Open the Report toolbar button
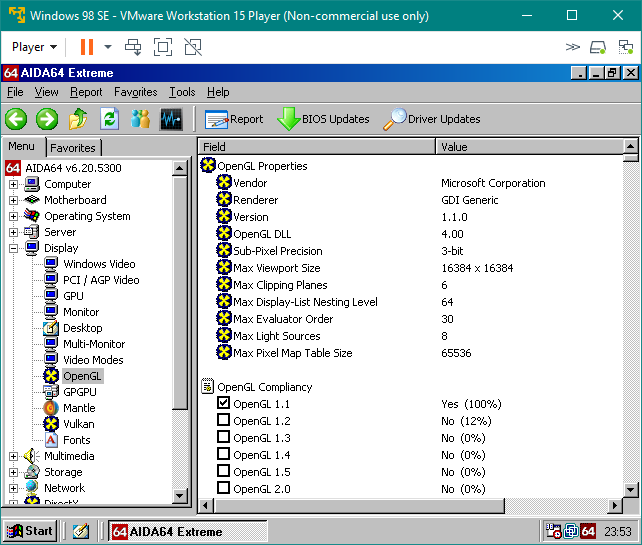This screenshot has width=642, height=545. [234, 119]
